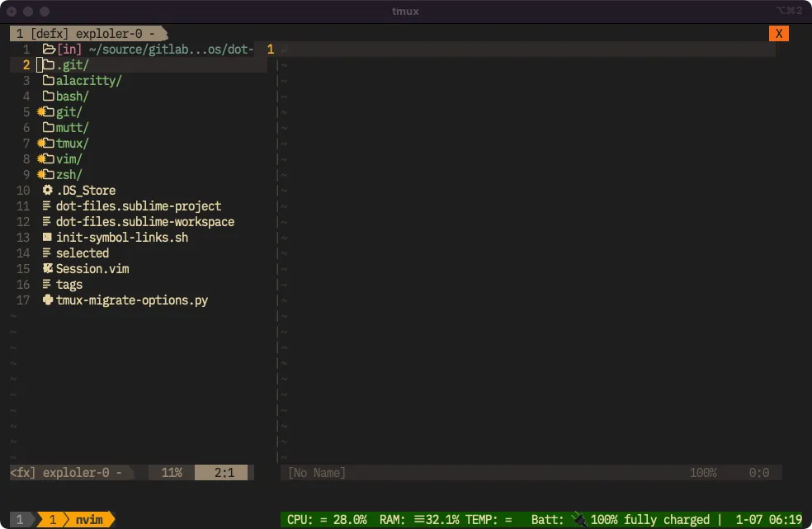Viewport: 812px width, 529px height.
Task: Click the Python icon for tmux-migrate-options.py
Action: tap(48, 300)
